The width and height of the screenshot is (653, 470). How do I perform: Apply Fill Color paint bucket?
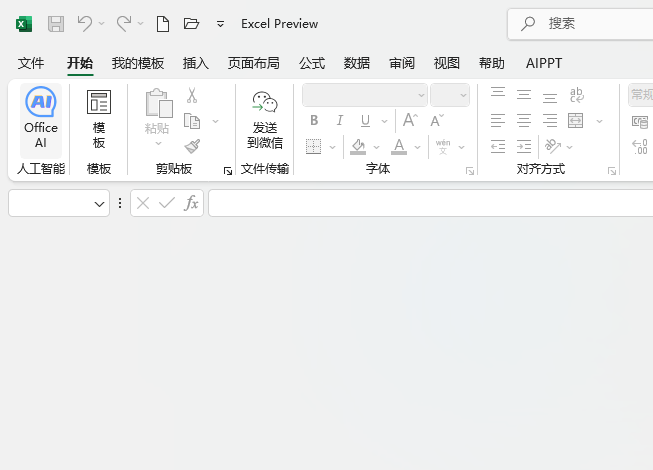(358, 147)
